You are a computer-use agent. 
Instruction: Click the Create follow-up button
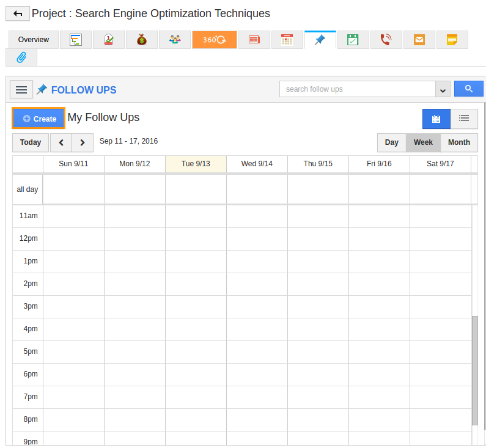click(39, 119)
